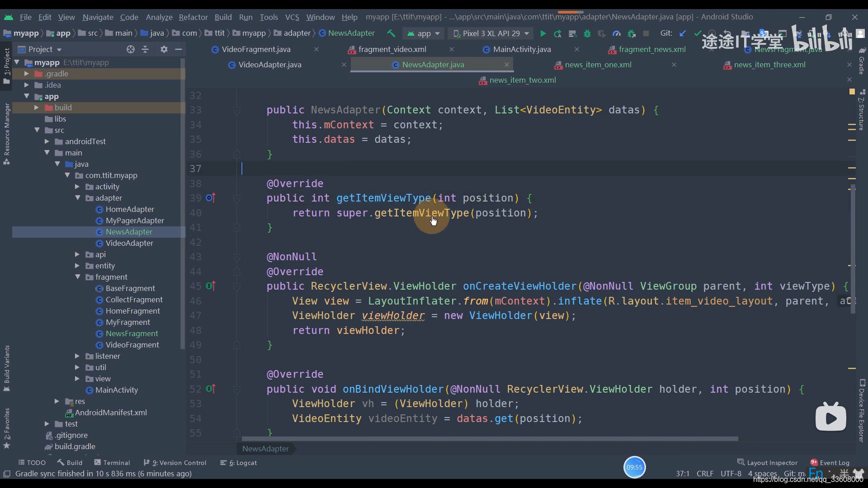This screenshot has height=488, width=868.
Task: Click the CRLF line separator setting
Action: coord(705,474)
